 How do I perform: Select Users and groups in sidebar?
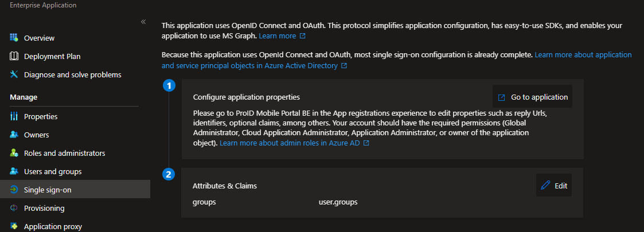[75, 171]
